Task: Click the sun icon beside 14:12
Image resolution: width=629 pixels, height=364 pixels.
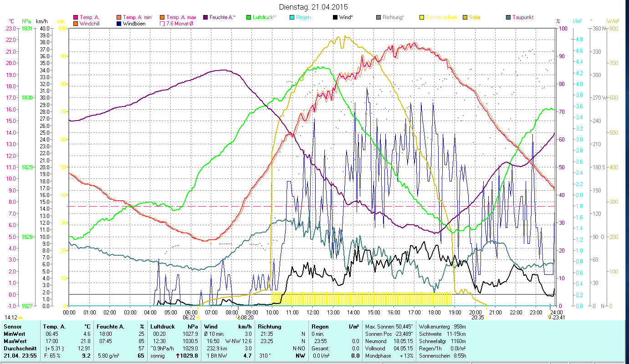Action: (20, 318)
